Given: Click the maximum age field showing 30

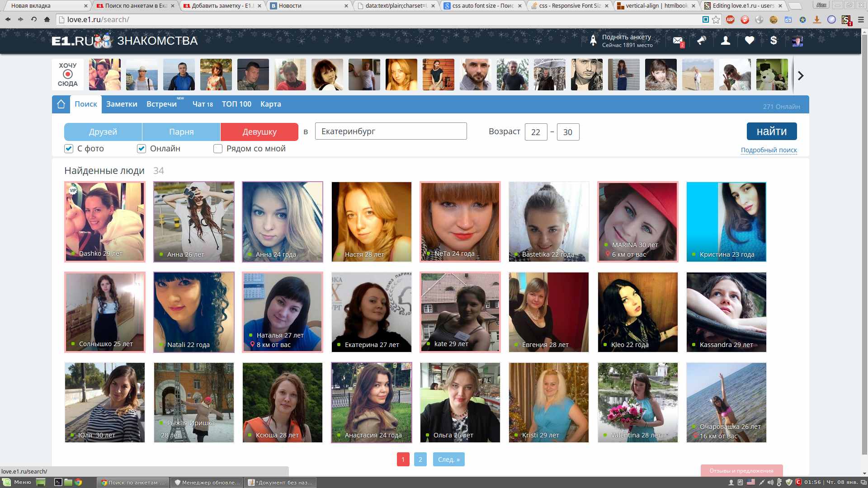Looking at the screenshot, I should [x=568, y=132].
